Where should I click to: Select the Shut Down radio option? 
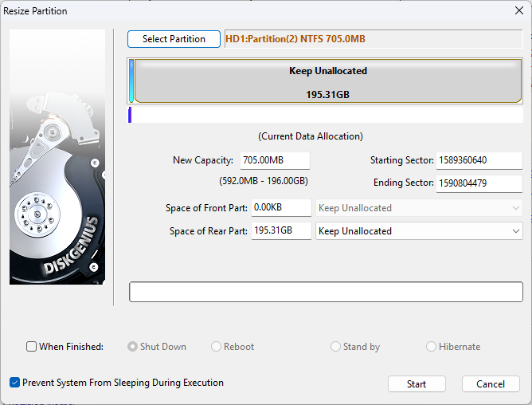pos(133,347)
